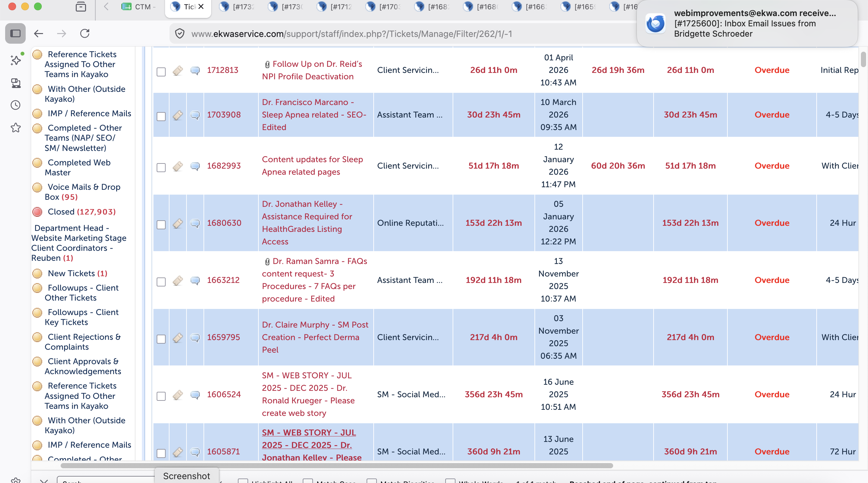This screenshot has width=868, height=483.
Task: Click the tracking protection shield icon
Action: point(180,34)
